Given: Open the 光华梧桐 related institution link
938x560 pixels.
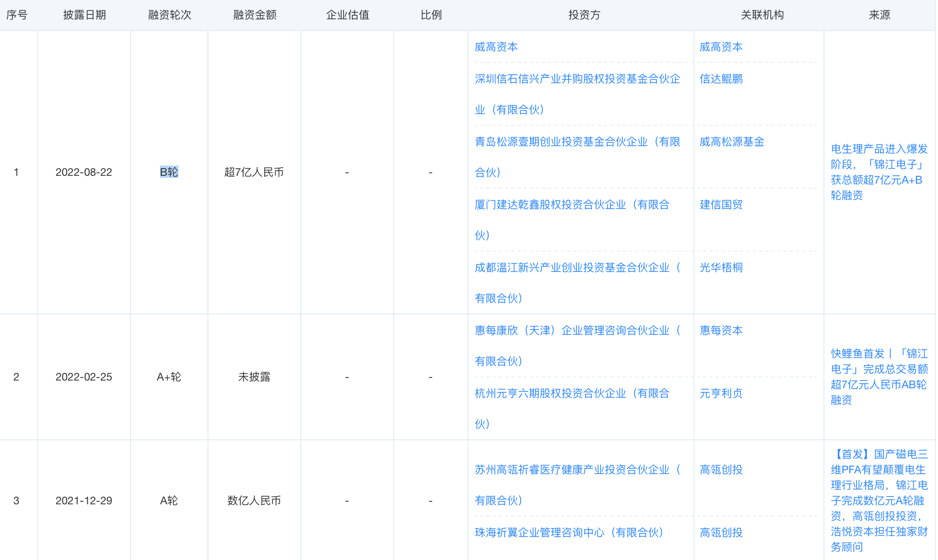Looking at the screenshot, I should (x=721, y=268).
